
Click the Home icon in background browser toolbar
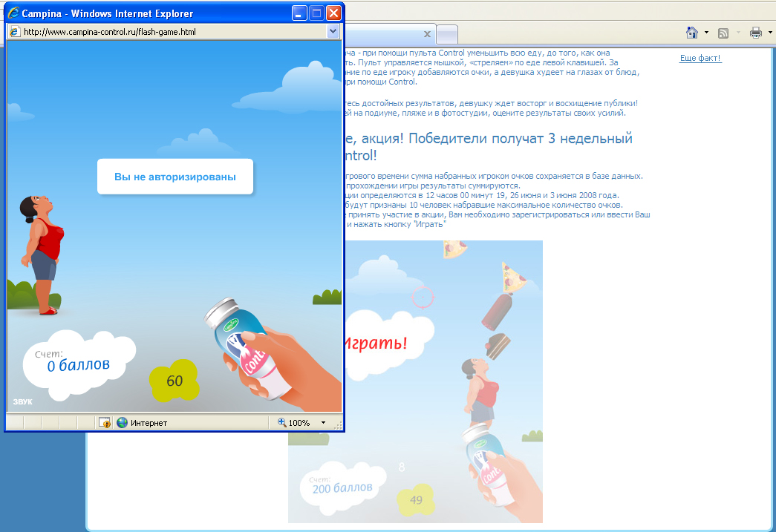click(x=692, y=33)
